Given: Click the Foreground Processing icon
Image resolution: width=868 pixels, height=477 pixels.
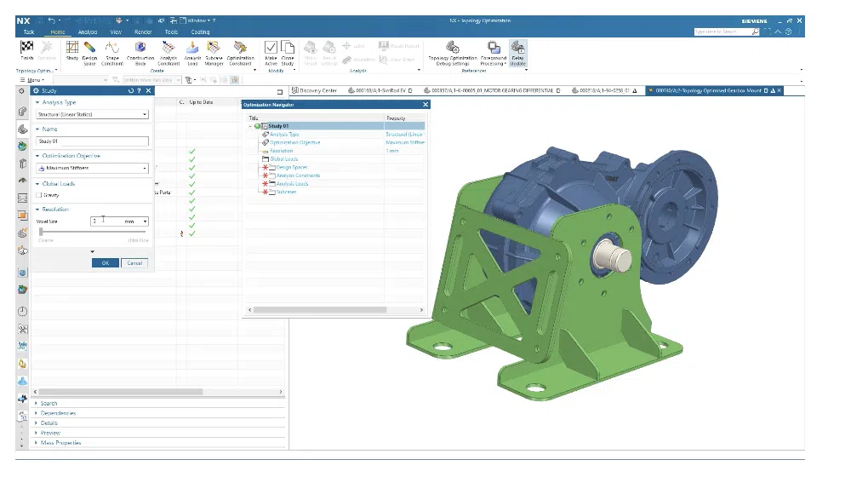Looking at the screenshot, I should [494, 48].
